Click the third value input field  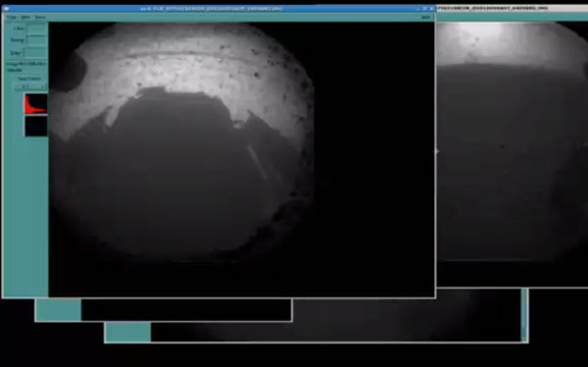click(35, 53)
